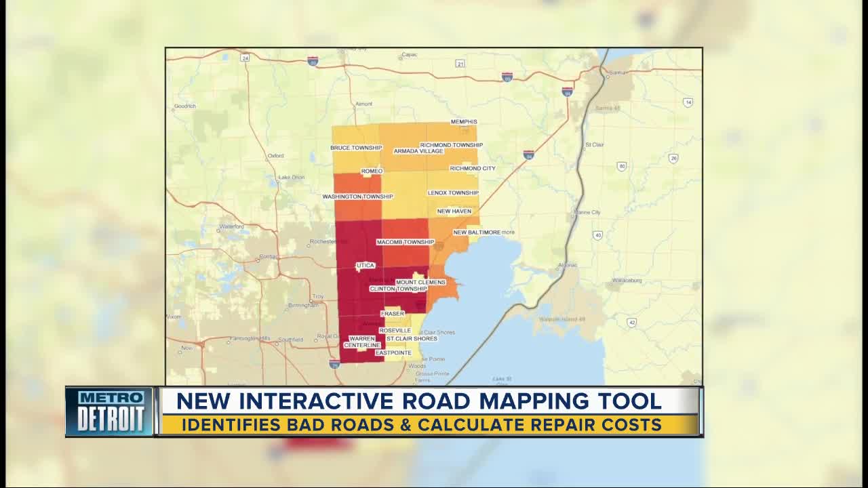The width and height of the screenshot is (868, 488).
Task: Select the Mount Clemens map label
Action: tap(420, 283)
